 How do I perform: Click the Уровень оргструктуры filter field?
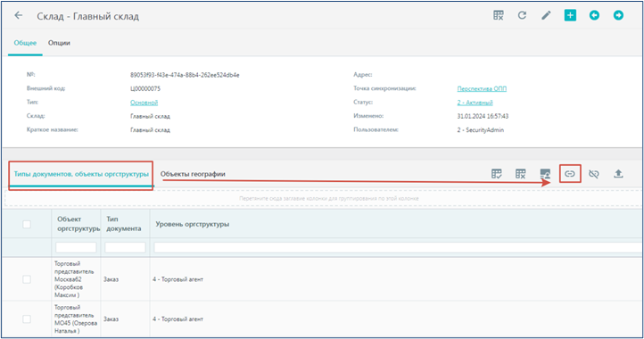(x=399, y=247)
